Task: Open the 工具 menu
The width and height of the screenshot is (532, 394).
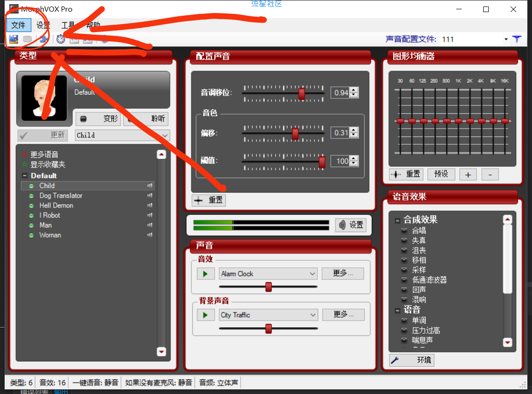Action: pos(68,25)
